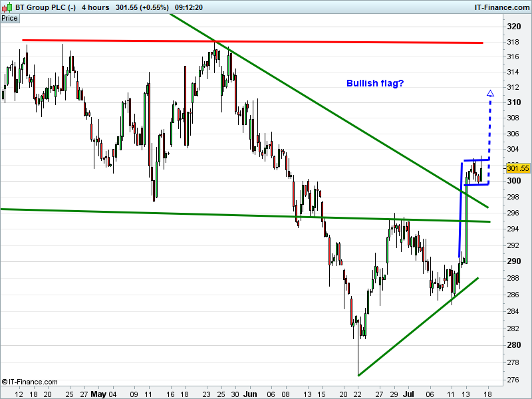
Task: Click the 286 price axis label
Action: click(x=513, y=295)
